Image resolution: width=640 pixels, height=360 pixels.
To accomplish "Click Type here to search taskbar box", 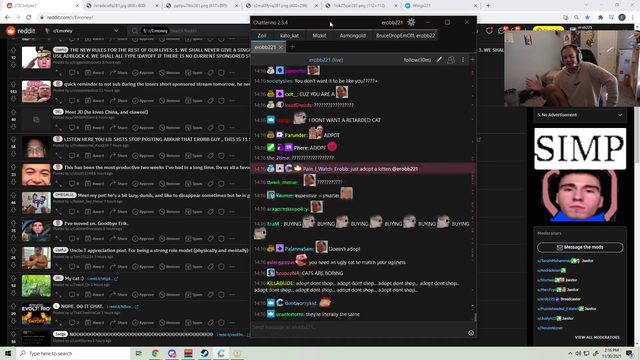I will (73, 353).
